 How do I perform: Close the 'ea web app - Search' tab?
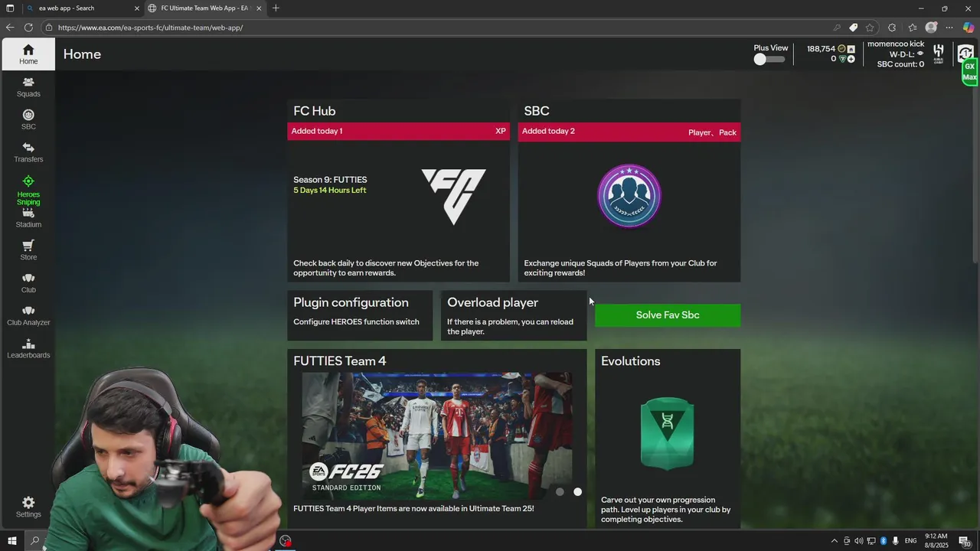pos(137,8)
